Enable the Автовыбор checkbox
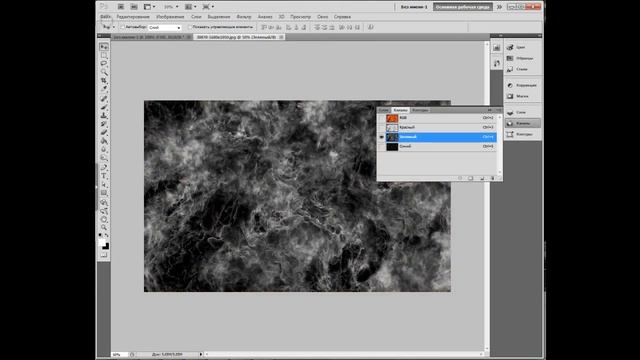 [122, 27]
